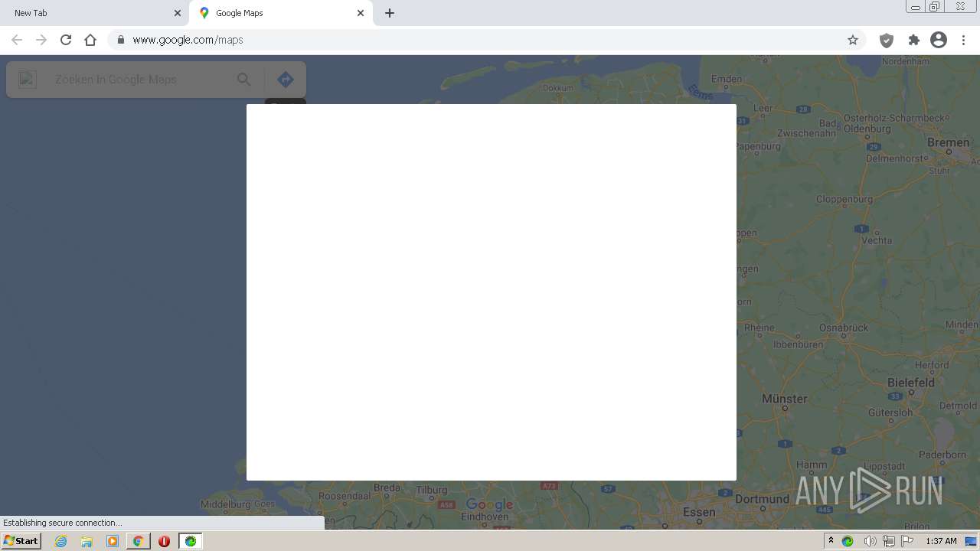Open the Google Maps directions icon
Image resolution: width=980 pixels, height=551 pixels.
(285, 80)
